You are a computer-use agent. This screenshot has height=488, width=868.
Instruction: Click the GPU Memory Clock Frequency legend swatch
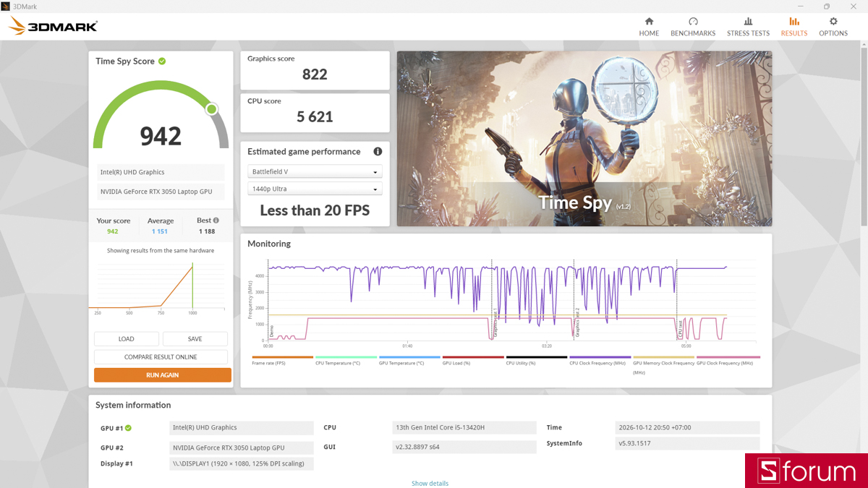click(x=664, y=357)
